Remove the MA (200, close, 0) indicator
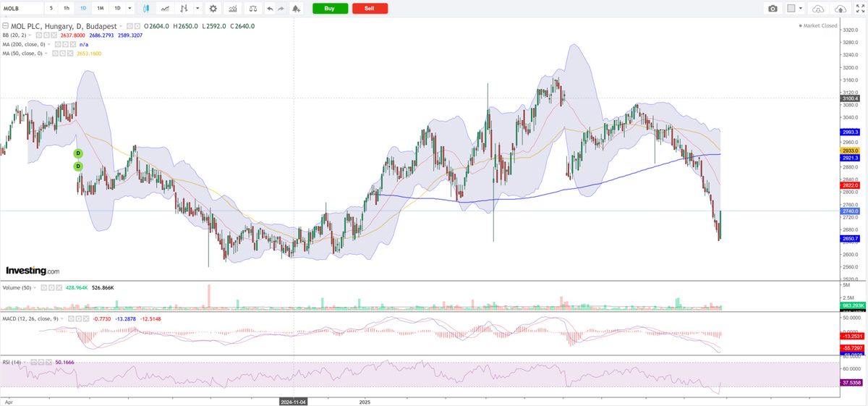The image size is (868, 406). [73, 44]
